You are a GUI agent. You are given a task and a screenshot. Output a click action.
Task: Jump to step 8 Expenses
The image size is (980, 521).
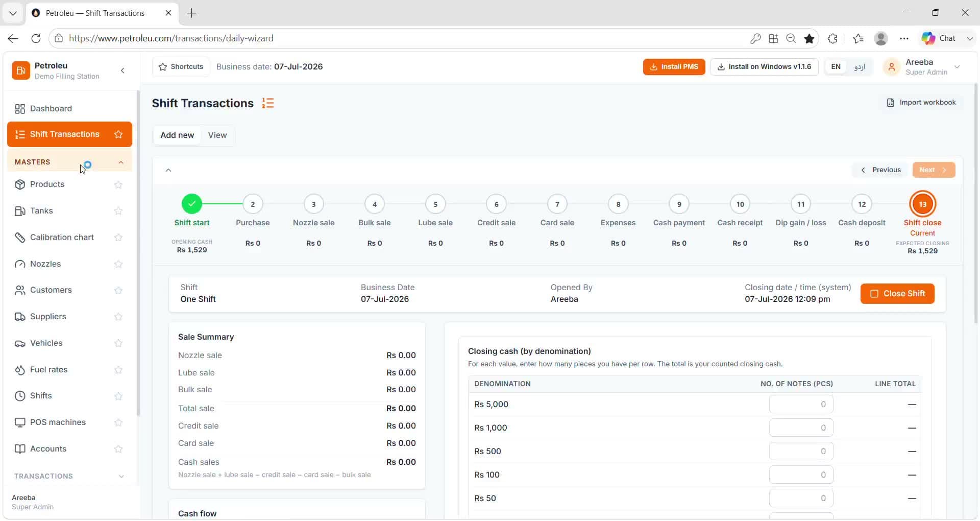tap(618, 204)
